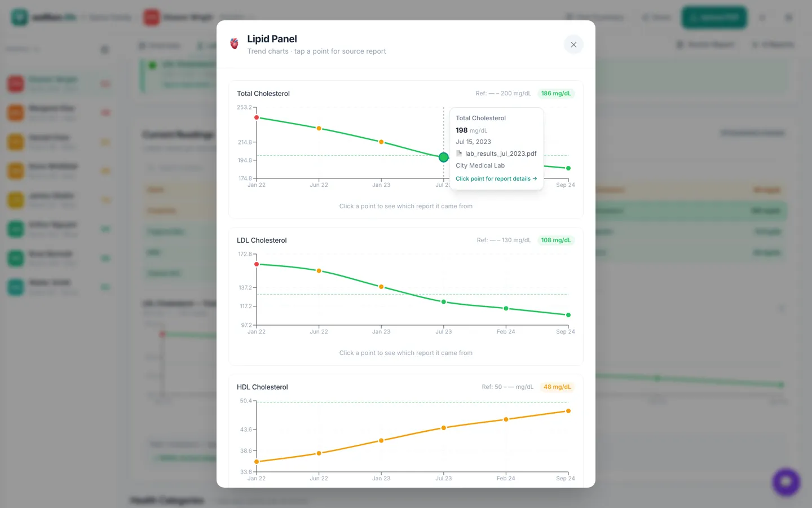The width and height of the screenshot is (812, 508).
Task: Select the Jun 22 point on HDL Cholesterol chart
Action: click(319, 453)
